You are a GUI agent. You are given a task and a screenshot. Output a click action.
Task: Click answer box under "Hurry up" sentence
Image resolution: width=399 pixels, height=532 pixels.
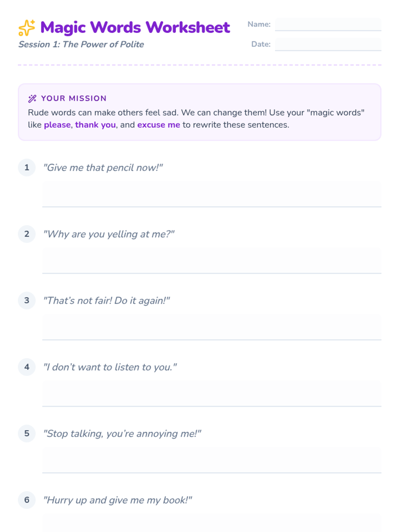coord(211,523)
